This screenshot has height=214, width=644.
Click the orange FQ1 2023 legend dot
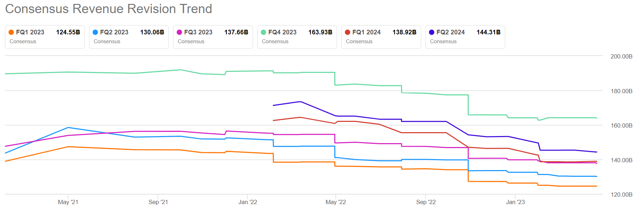[x=11, y=32]
